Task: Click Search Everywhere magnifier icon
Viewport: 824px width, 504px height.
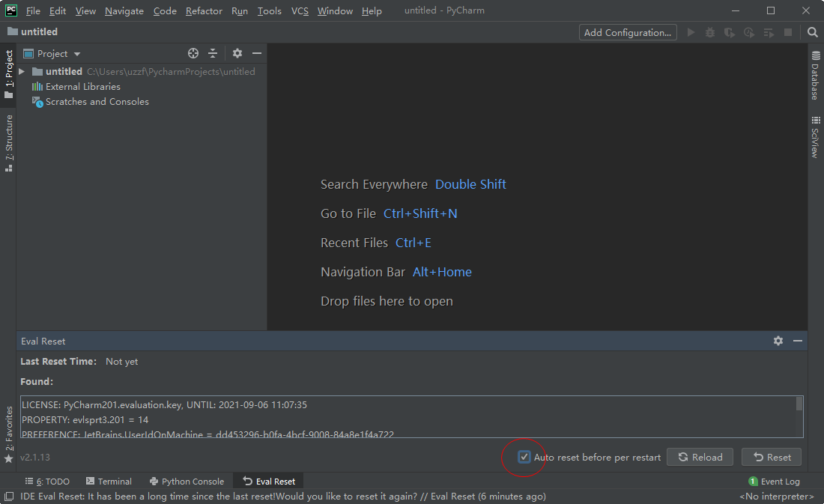Action: pos(813,33)
